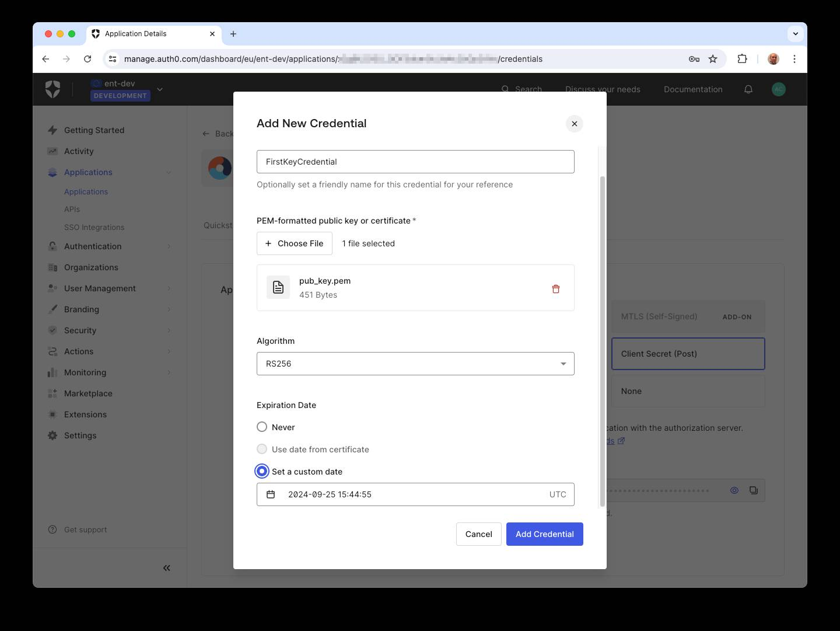840x631 pixels.
Task: Click the Actions flow icon
Action: tap(52, 351)
